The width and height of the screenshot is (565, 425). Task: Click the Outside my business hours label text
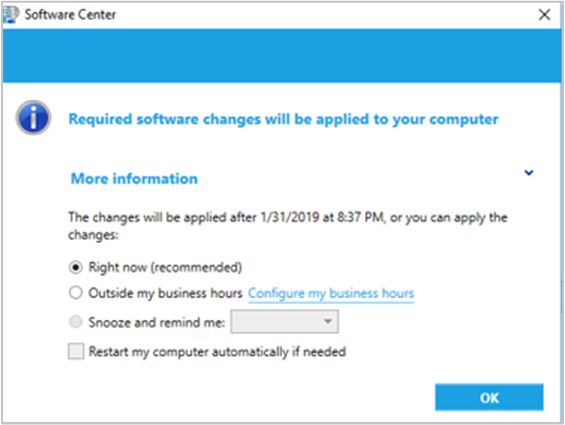(x=165, y=293)
